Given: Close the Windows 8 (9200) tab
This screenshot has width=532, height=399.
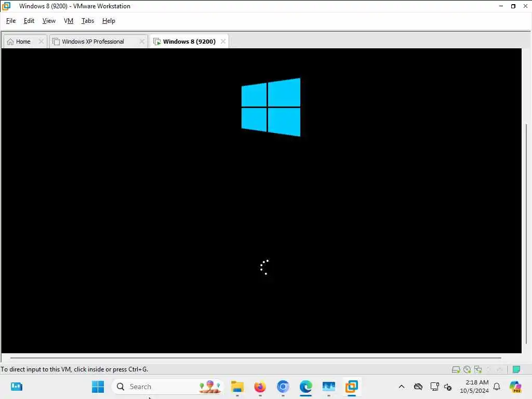Looking at the screenshot, I should pos(223,42).
